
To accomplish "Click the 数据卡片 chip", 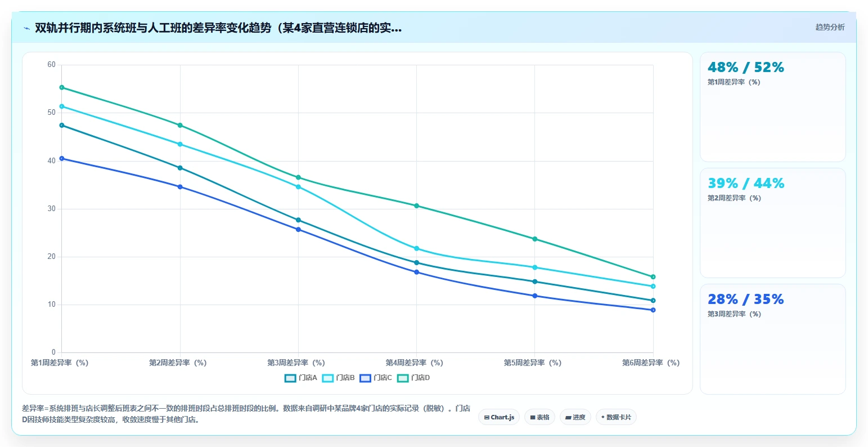I will tap(616, 417).
